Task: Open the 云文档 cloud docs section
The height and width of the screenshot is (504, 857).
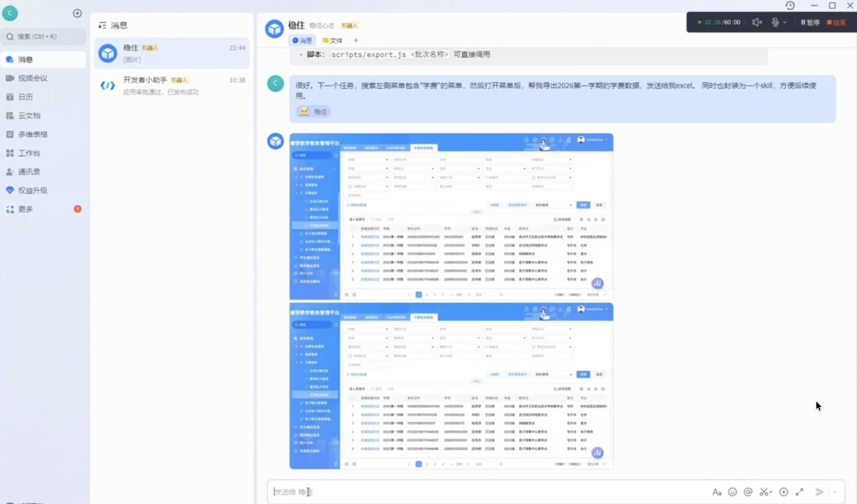Action: pyautogui.click(x=29, y=115)
